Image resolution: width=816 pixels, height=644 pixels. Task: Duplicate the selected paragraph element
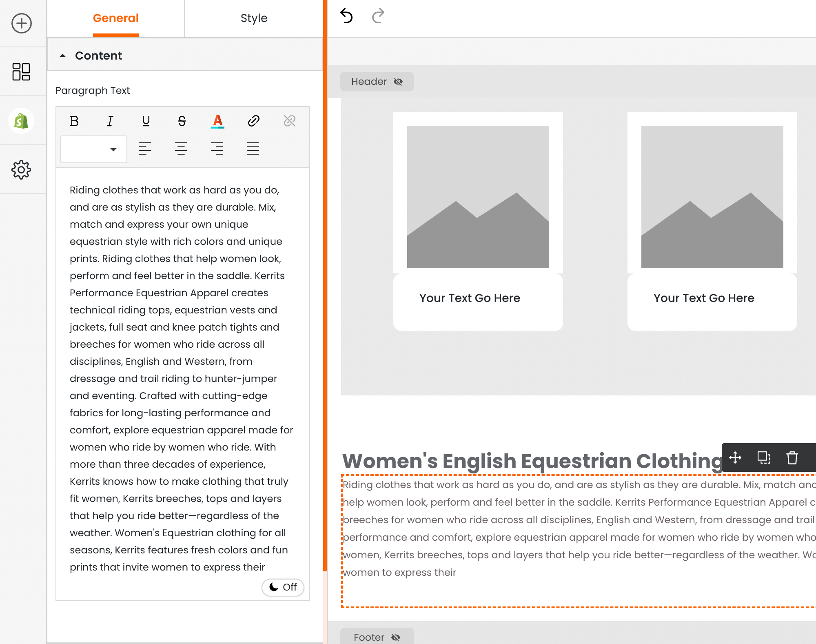click(x=763, y=457)
